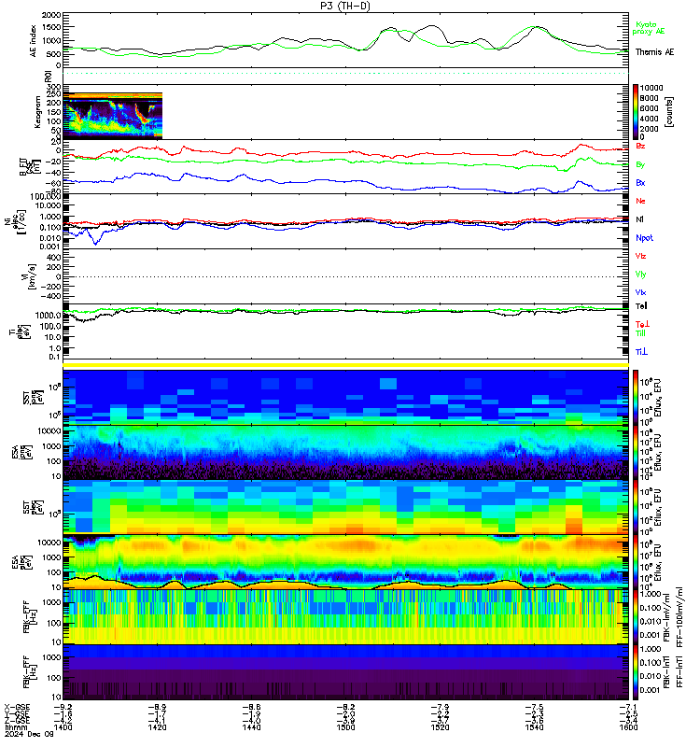The width and height of the screenshot is (700, 747).
Task: Select the blue "Ti⊥" temperature legend label
Action: [642, 352]
